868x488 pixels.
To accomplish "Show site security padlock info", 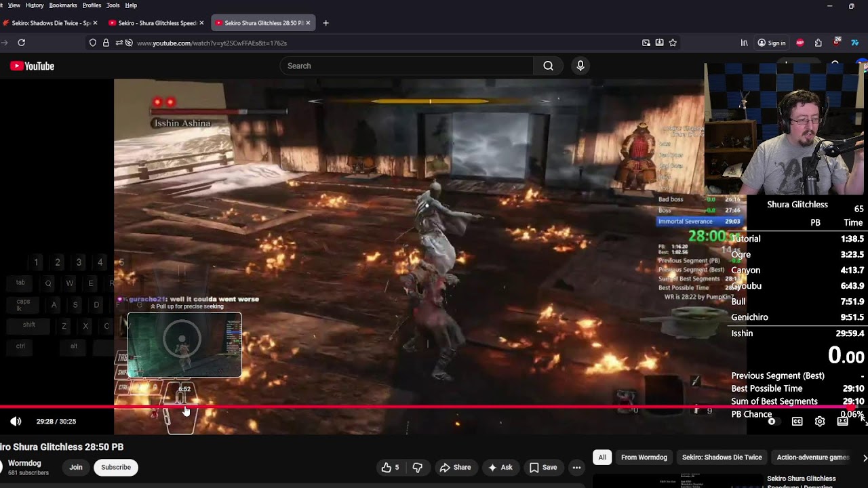I will [x=106, y=43].
